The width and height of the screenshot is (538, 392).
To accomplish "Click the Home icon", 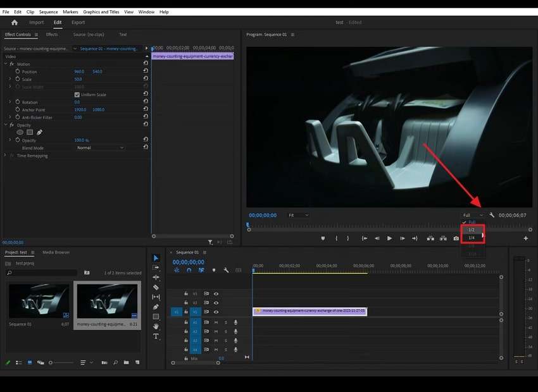I will click(15, 22).
